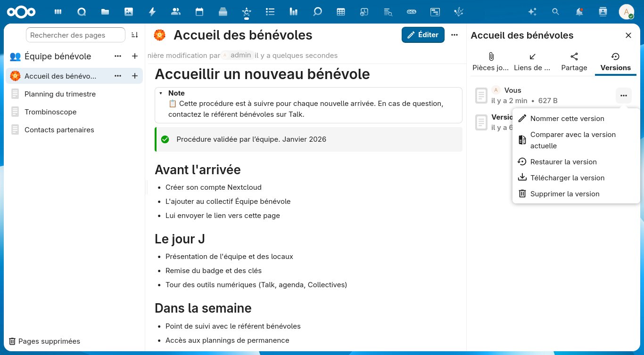The height and width of the screenshot is (355, 644).
Task: Open the unified search magnifier
Action: point(556,12)
